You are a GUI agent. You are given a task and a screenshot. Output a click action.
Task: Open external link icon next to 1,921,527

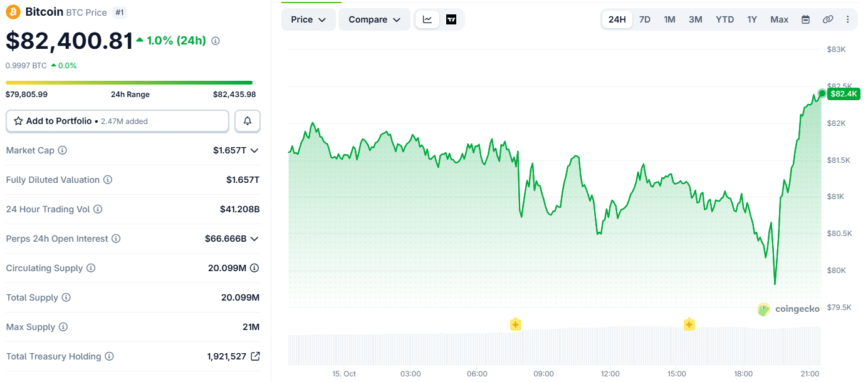(x=255, y=356)
